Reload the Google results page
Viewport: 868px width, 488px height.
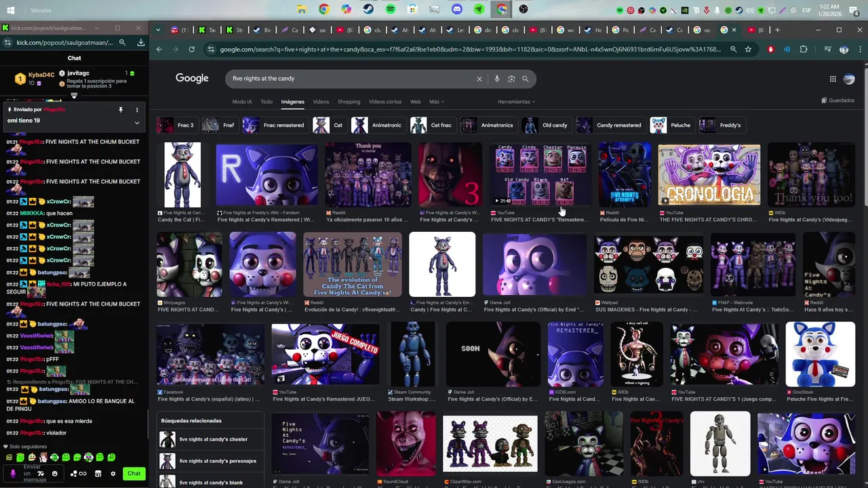(x=191, y=49)
